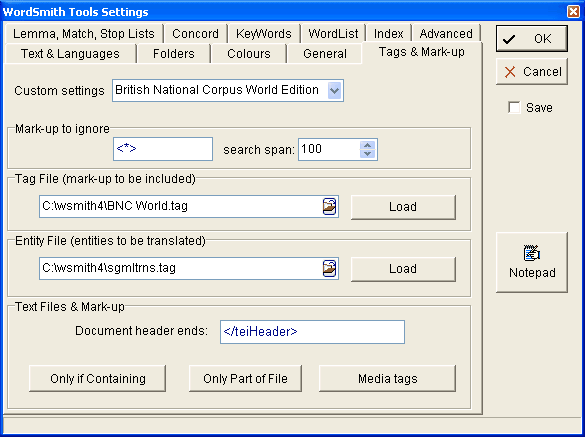Open the General tab
The image size is (585, 437).
pyautogui.click(x=325, y=54)
